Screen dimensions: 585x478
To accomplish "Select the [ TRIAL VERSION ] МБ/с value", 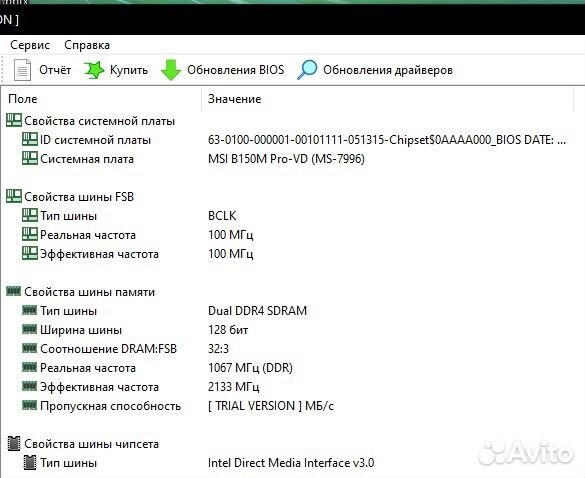I will [271, 406].
